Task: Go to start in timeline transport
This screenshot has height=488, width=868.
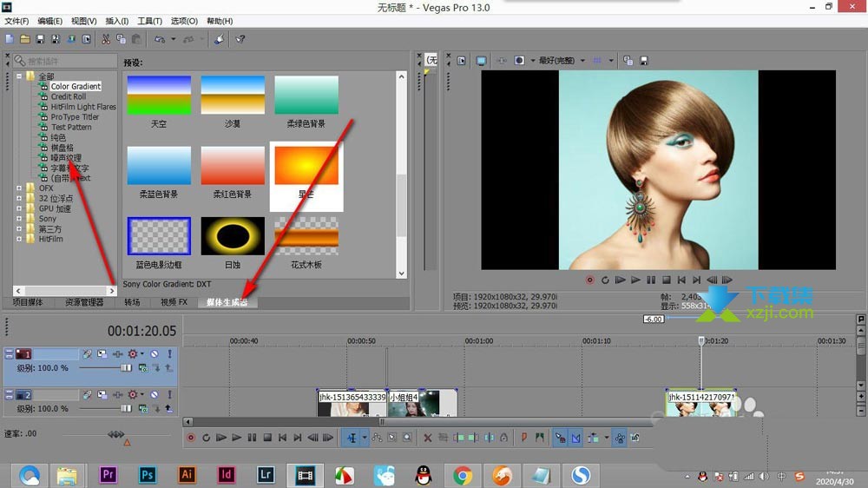Action: pyautogui.click(x=282, y=438)
